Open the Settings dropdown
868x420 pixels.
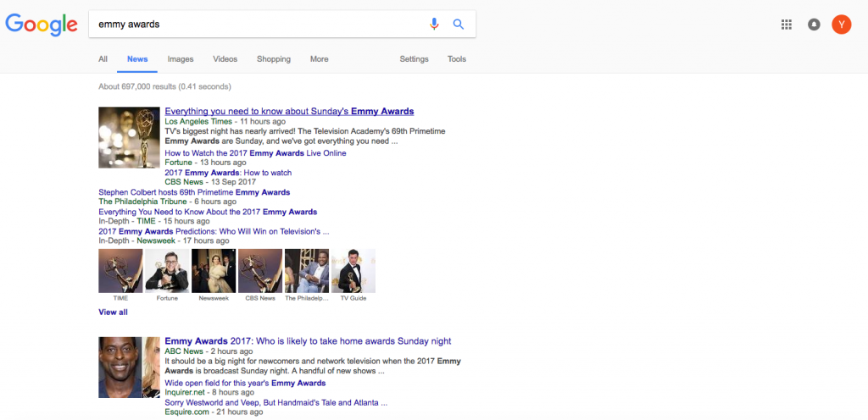coord(414,59)
